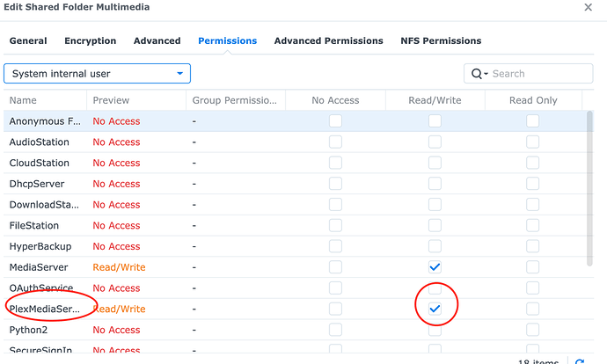This screenshot has height=364, width=607.
Task: Select the PlexMediaServer row name
Action: click(x=45, y=309)
